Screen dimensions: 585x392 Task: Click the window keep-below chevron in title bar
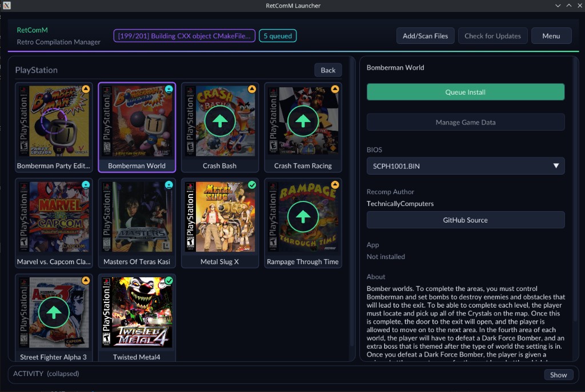click(x=558, y=6)
